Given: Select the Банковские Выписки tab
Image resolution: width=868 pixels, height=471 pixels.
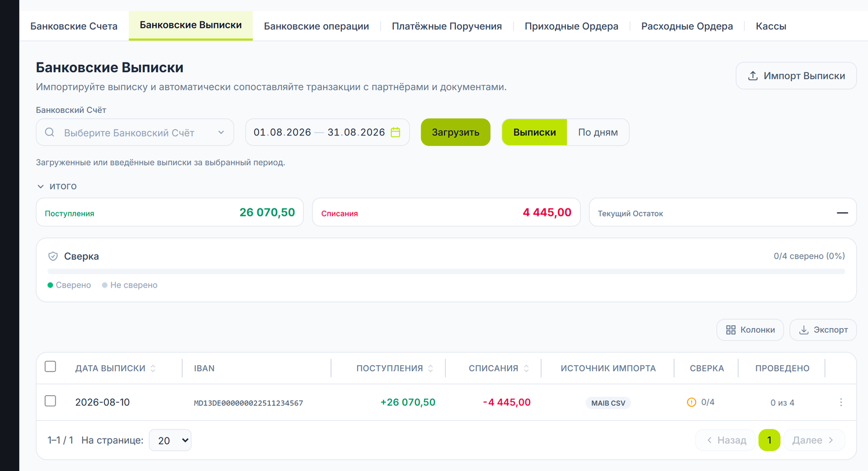Looking at the screenshot, I should (x=191, y=25).
